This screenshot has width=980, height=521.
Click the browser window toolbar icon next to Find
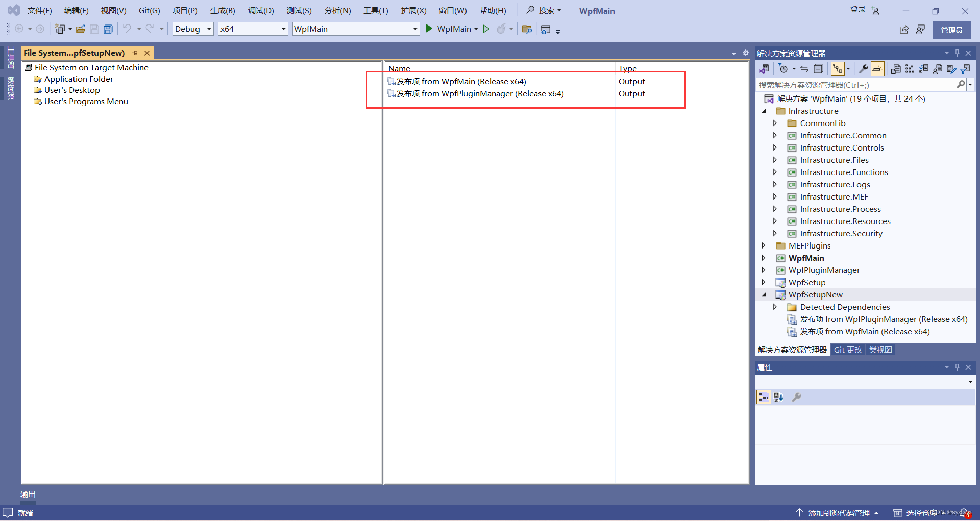coord(546,29)
